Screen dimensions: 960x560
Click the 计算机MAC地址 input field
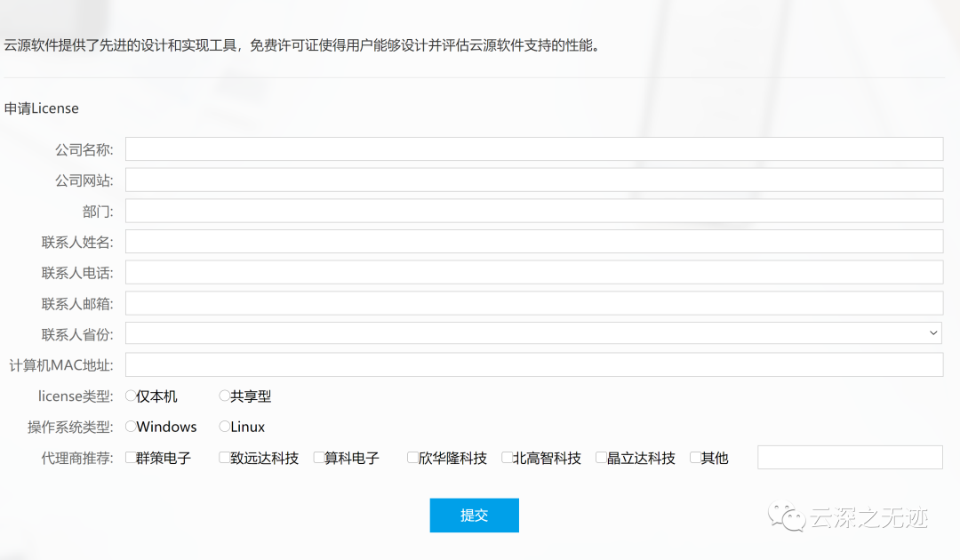534,364
